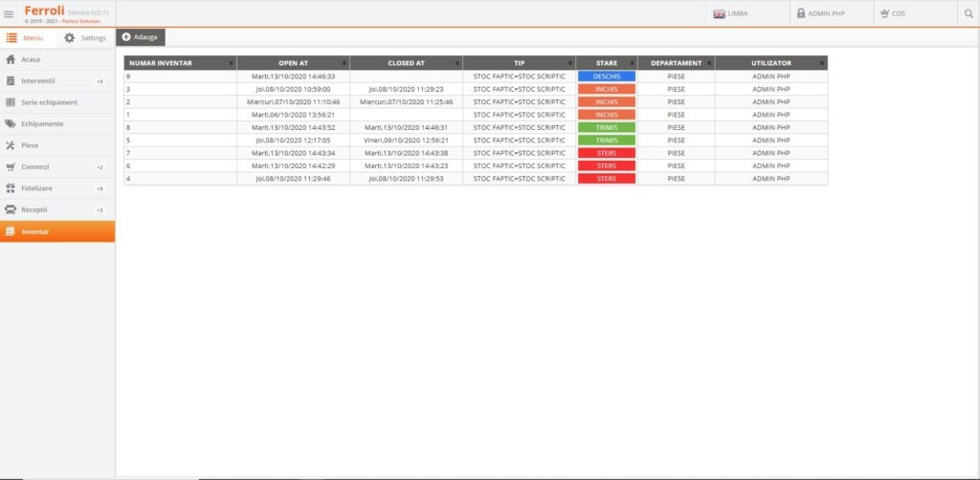This screenshot has width=980, height=480.
Task: Click the hamburger menu icon beside Ferroli logo
Action: coord(10,13)
